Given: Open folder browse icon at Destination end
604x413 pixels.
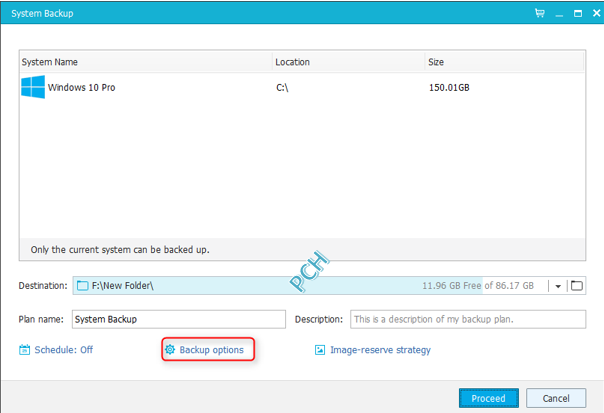Looking at the screenshot, I should point(577,285).
